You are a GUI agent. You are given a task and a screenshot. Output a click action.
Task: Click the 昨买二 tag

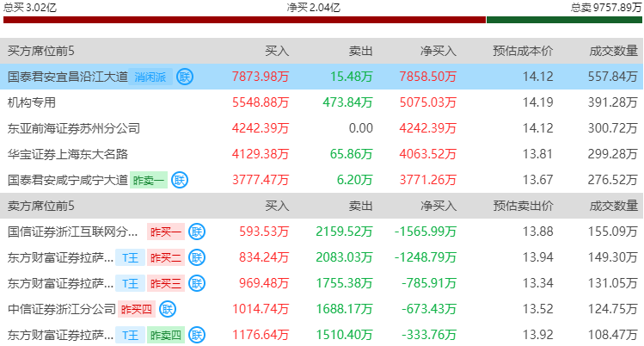coord(166,257)
